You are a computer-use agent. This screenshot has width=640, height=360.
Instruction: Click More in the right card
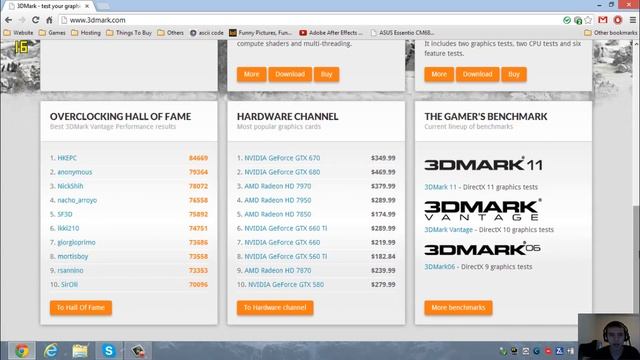click(439, 74)
